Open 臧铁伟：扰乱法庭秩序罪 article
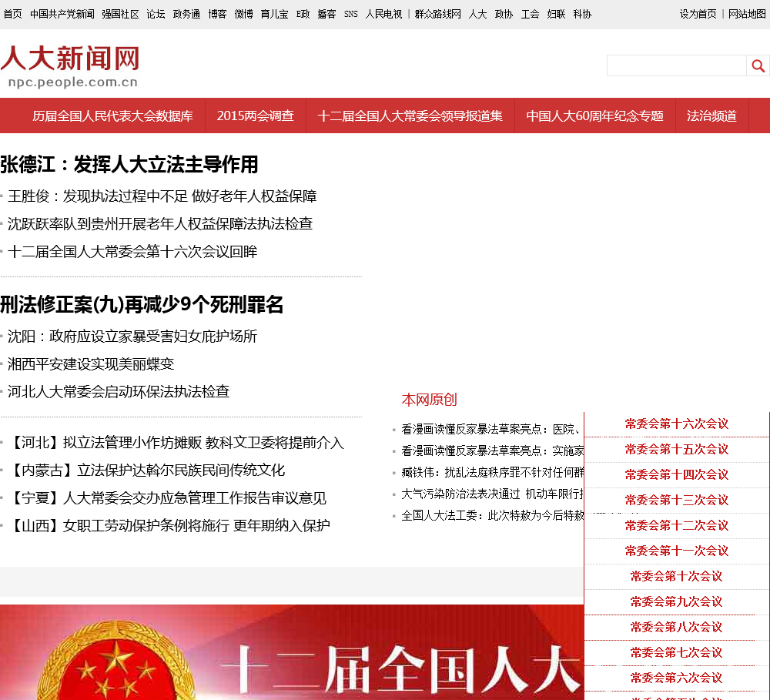The image size is (770, 700). point(492,472)
